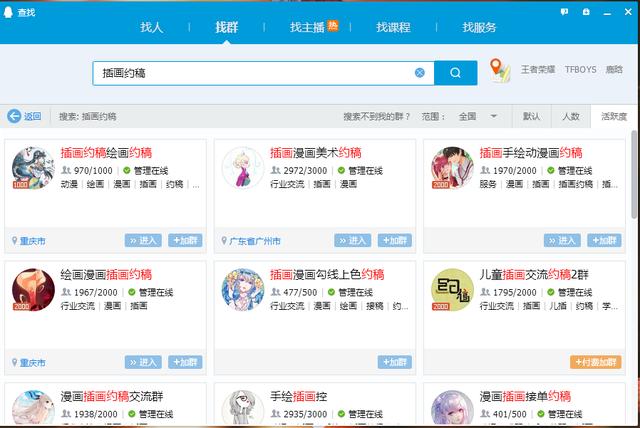This screenshot has width=640, height=428.
Task: Open group title 手绘插画控
Action: click(298, 396)
